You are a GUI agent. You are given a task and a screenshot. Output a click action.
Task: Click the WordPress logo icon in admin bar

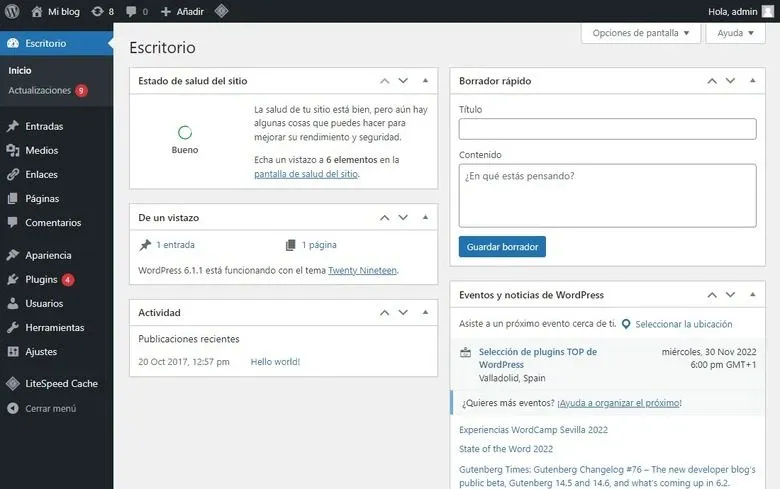[x=13, y=11]
